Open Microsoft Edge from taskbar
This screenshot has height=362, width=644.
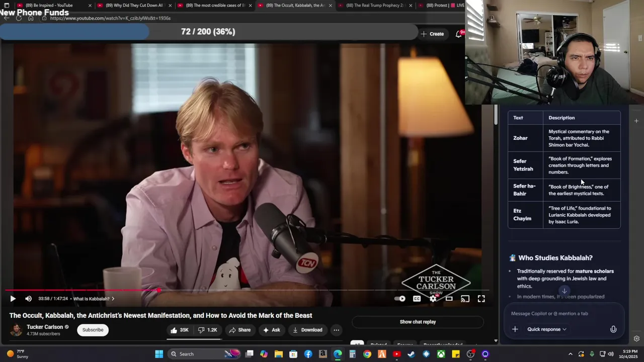[x=338, y=354]
